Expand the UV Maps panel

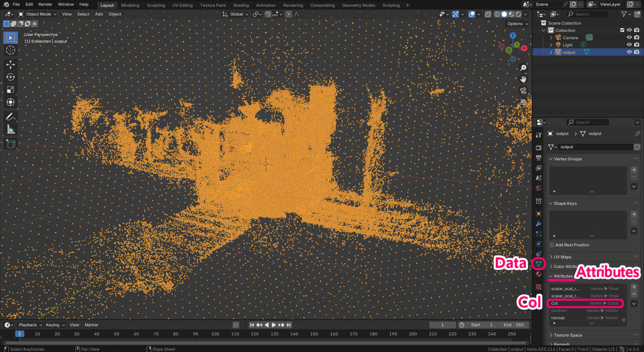tap(562, 257)
